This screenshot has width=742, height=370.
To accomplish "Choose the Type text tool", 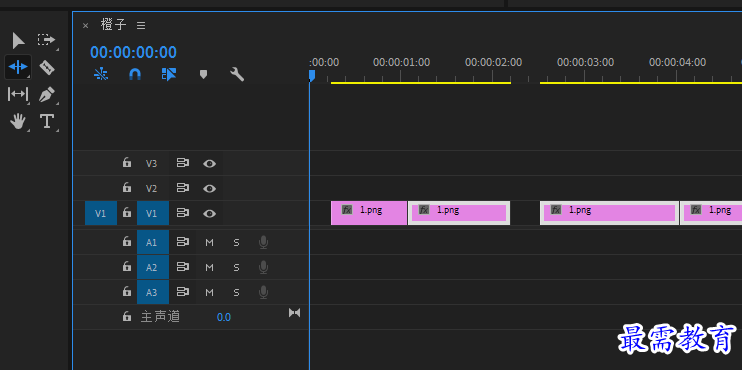I will tap(46, 122).
